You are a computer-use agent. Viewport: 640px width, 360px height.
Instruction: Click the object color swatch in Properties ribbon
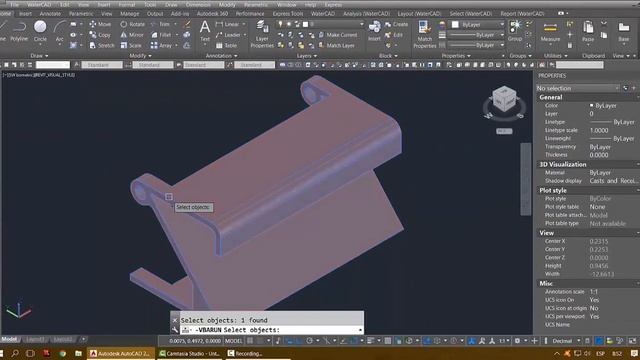click(455, 24)
